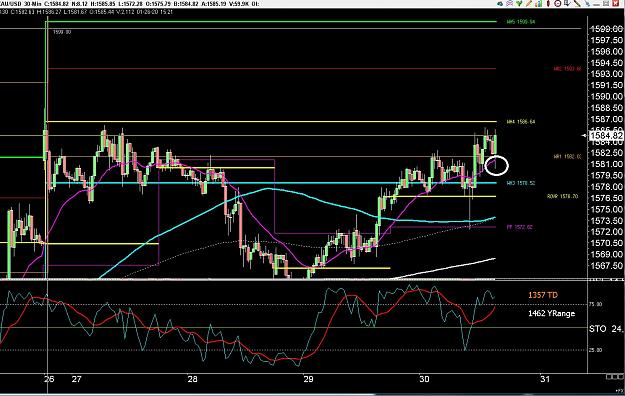Screen dimensions: 625x396
Task: Click the green checkmark toolbar icon
Action: click(519, 4)
